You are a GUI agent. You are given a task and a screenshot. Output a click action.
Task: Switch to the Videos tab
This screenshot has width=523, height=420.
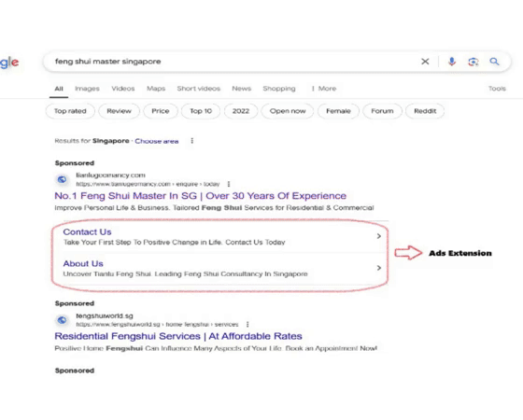123,89
